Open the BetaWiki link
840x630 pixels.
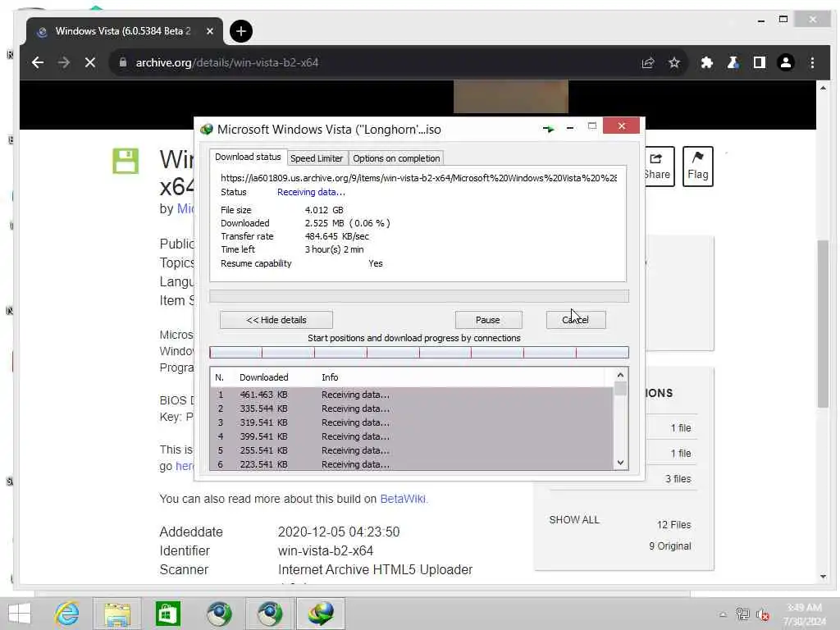pos(403,499)
